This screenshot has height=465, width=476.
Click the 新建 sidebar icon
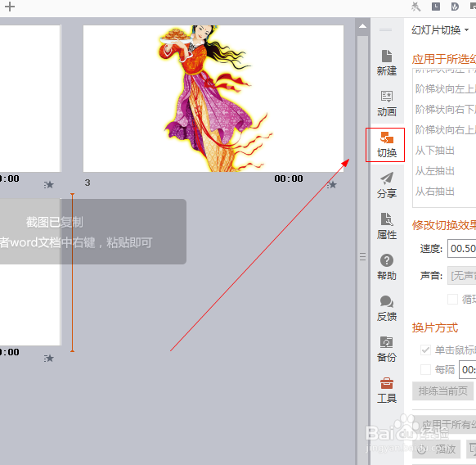click(387, 63)
